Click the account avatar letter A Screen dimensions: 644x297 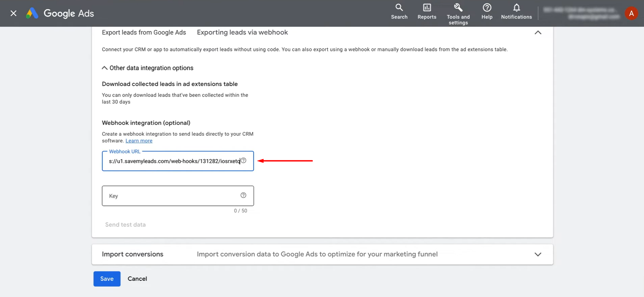tap(631, 13)
